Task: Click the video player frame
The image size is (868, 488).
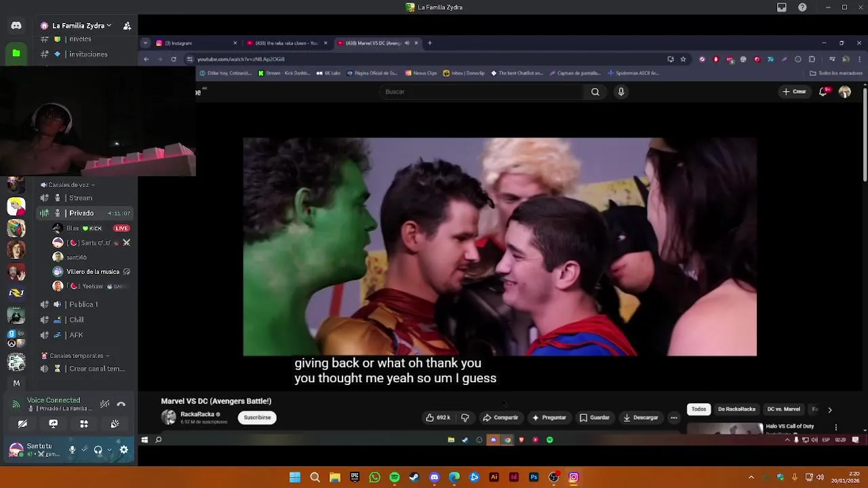Action: [x=500, y=247]
